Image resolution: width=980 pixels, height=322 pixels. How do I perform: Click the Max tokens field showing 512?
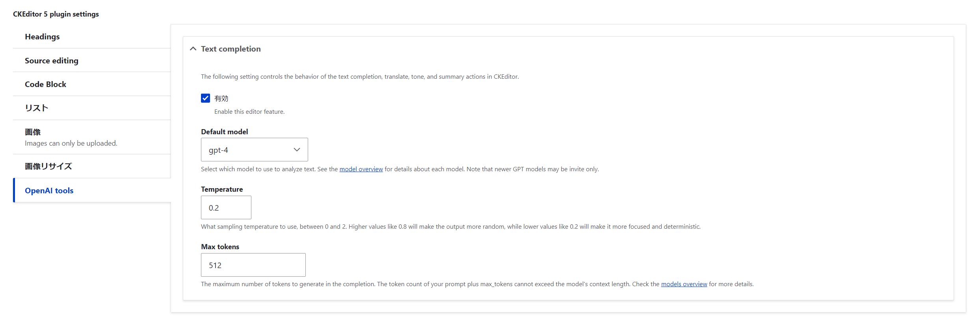point(253,265)
